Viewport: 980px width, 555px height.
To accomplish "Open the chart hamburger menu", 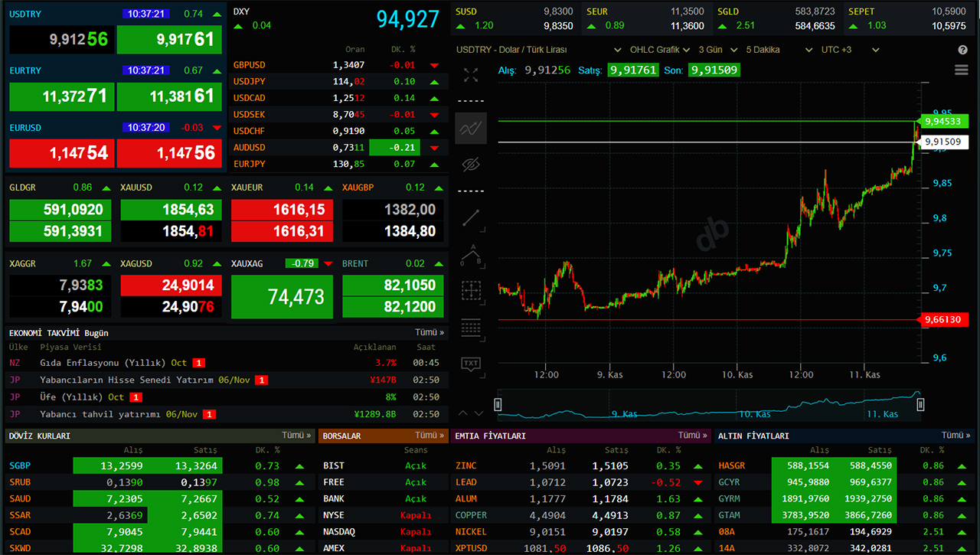I will tap(962, 70).
